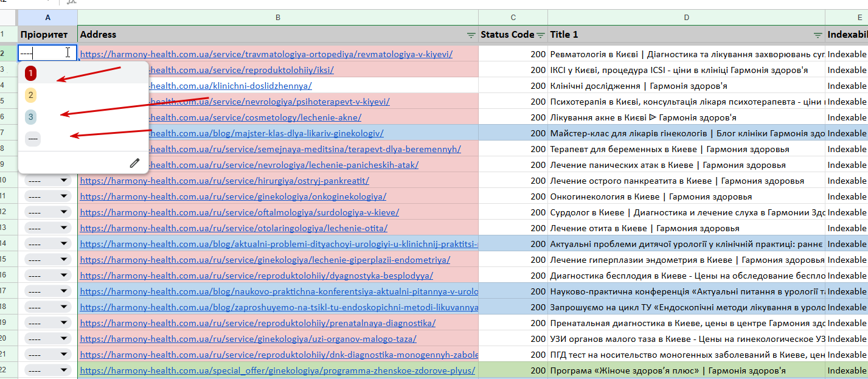Open the terapevt-dlya-beremennyh URL link
The width and height of the screenshot is (868, 379).
[304, 149]
